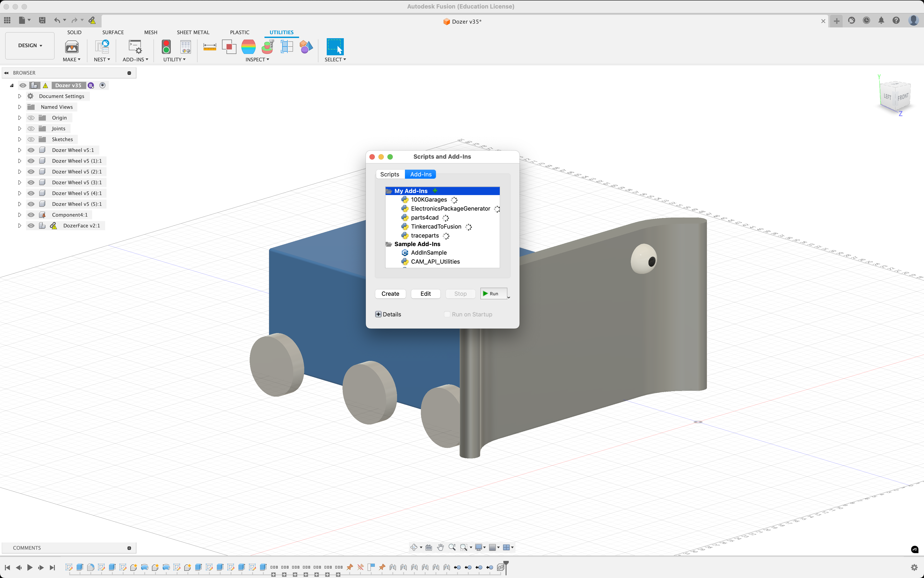924x578 pixels.
Task: Open the DESIGN workspace dropdown
Action: 30,45
